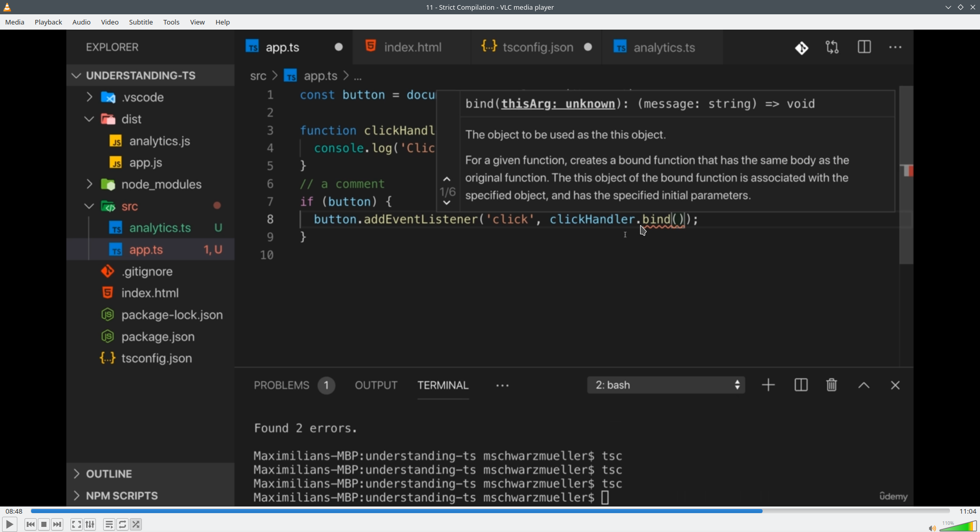980x532 pixels.
Task: Open the '2: bash' terminal dropdown
Action: [666, 386]
